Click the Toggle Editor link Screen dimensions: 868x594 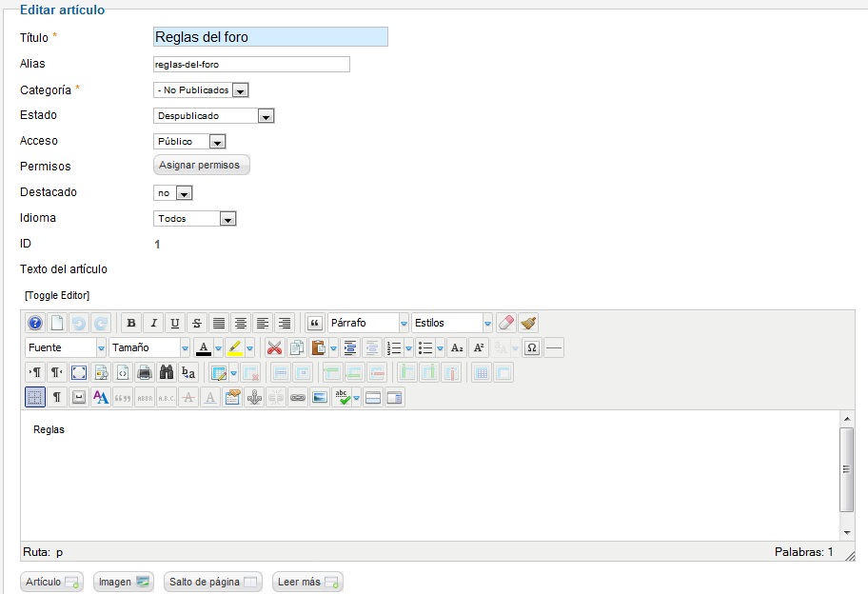pos(57,296)
